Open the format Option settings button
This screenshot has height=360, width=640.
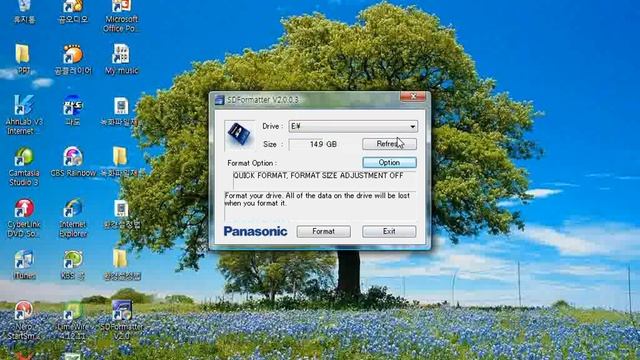[389, 162]
